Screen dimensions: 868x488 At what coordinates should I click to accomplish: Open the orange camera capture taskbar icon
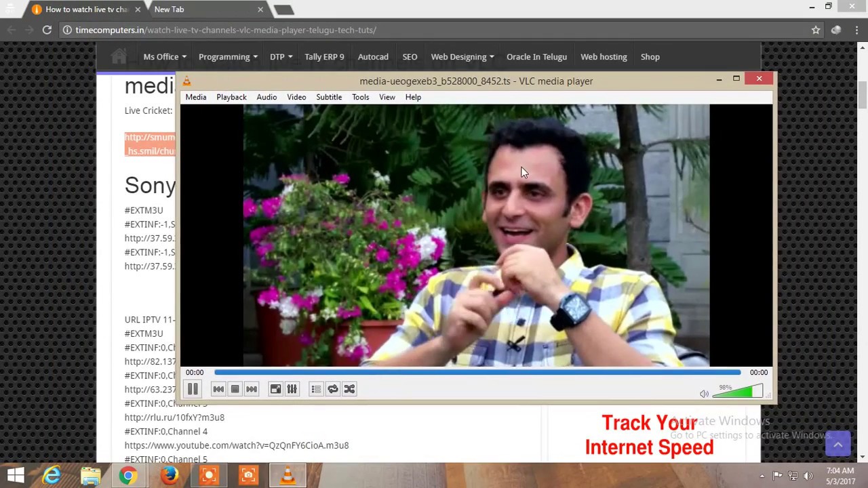click(248, 476)
